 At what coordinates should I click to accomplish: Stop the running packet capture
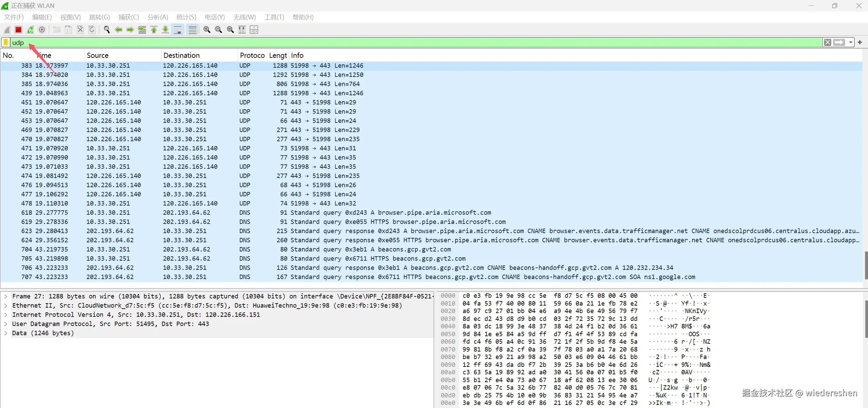point(18,30)
